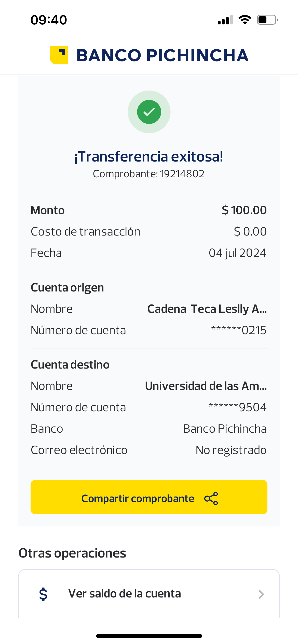Tap the Otras operaciones section heading
Viewport: 298px width, 644px height.
click(72, 553)
